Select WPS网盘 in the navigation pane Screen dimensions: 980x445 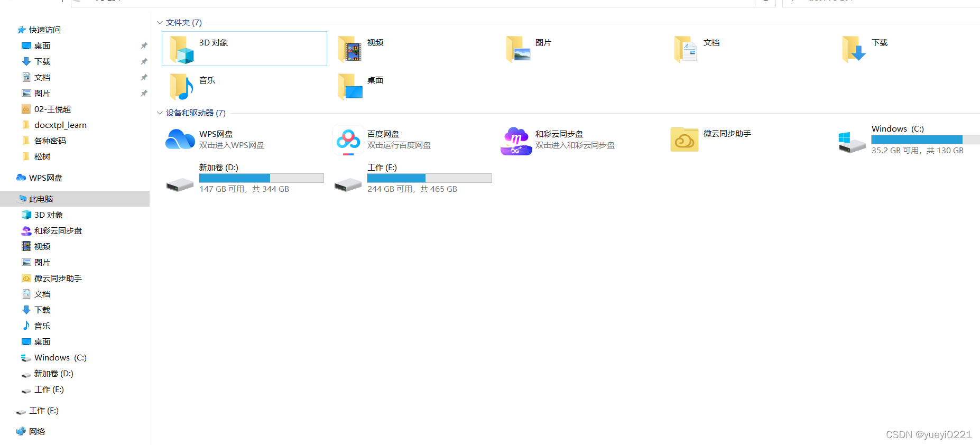pyautogui.click(x=45, y=178)
